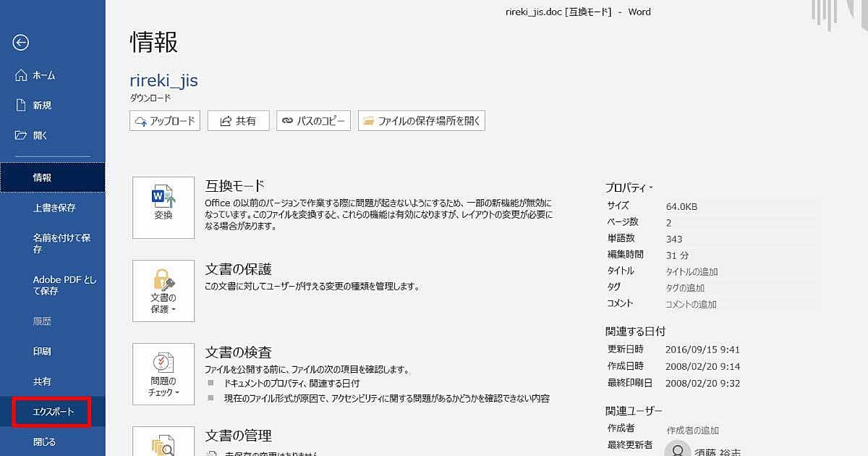Open the エクスポート menu item
This screenshot has height=456, width=868.
pos(53,412)
